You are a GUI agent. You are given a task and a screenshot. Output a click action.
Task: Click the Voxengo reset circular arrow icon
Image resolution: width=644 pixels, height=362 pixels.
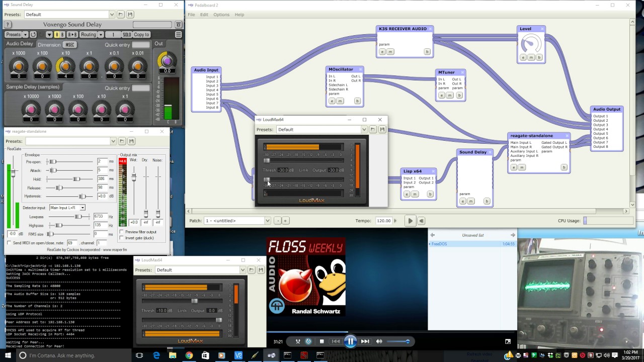(x=33, y=35)
